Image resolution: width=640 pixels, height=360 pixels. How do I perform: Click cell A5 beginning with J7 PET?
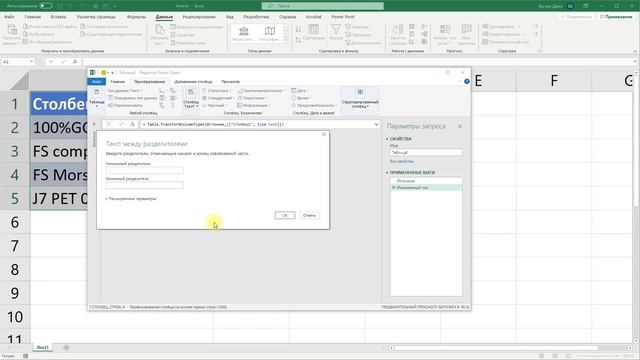(59, 198)
